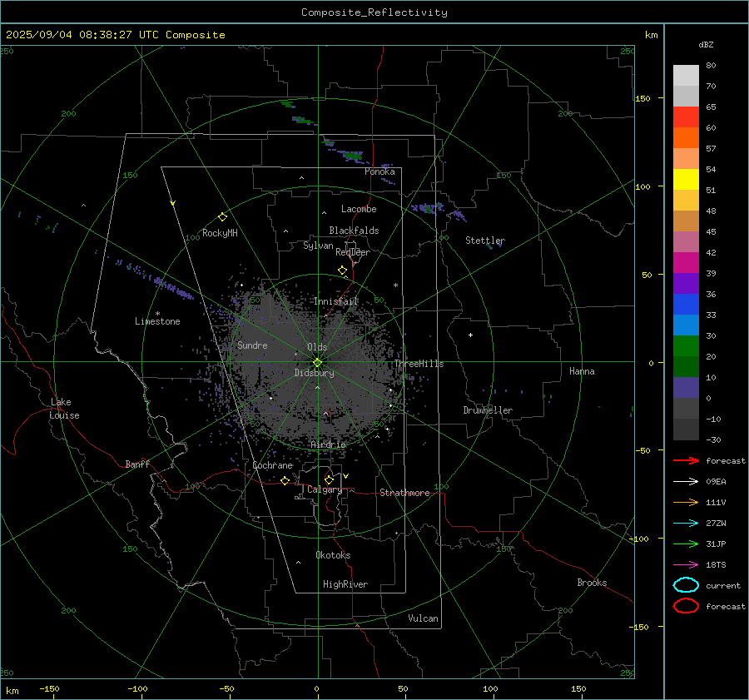749x700 pixels.
Task: Click the red forecast arrow in legend
Action: point(686,460)
